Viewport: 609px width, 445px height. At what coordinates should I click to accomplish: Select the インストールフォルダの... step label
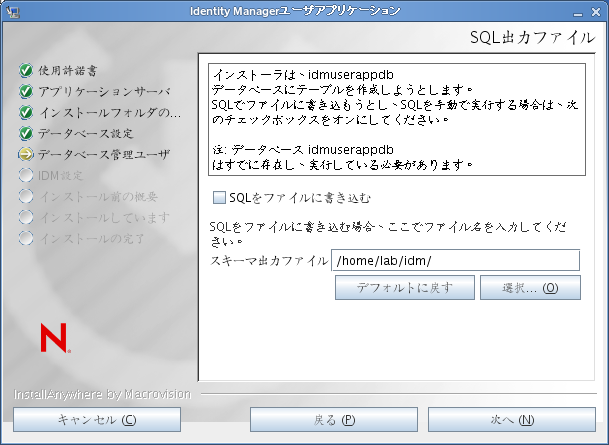pos(110,112)
